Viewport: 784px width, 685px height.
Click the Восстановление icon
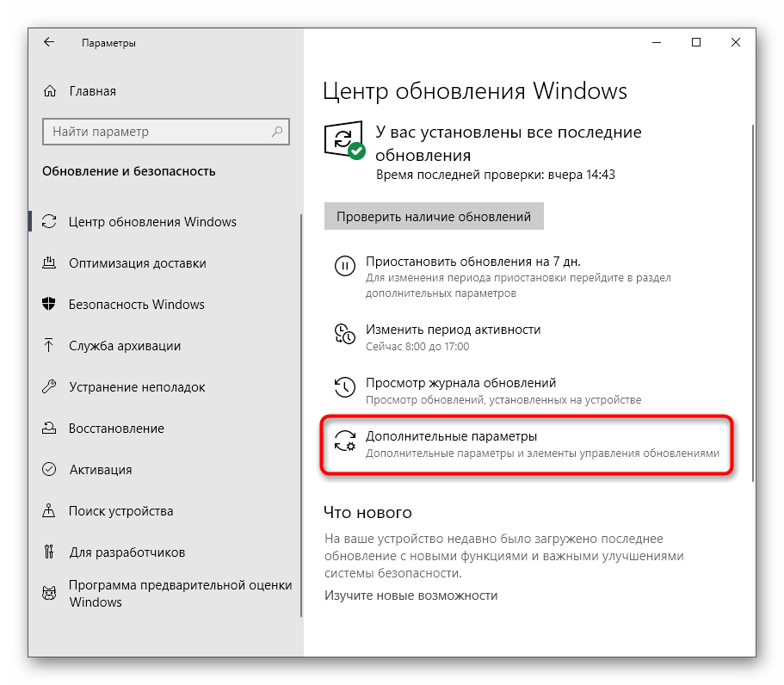click(49, 428)
